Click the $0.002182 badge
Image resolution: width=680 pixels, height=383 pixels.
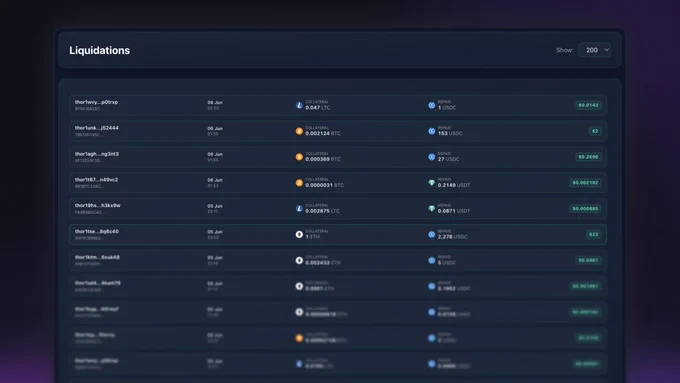coord(585,183)
